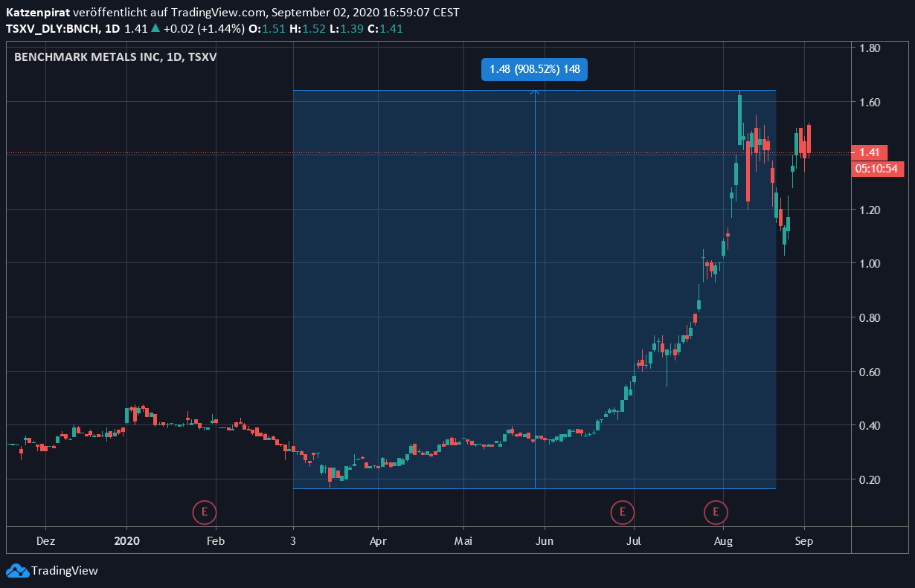Screen dimensions: 915x588
Task: Click the Katzenpirat author name
Action: coord(38,13)
